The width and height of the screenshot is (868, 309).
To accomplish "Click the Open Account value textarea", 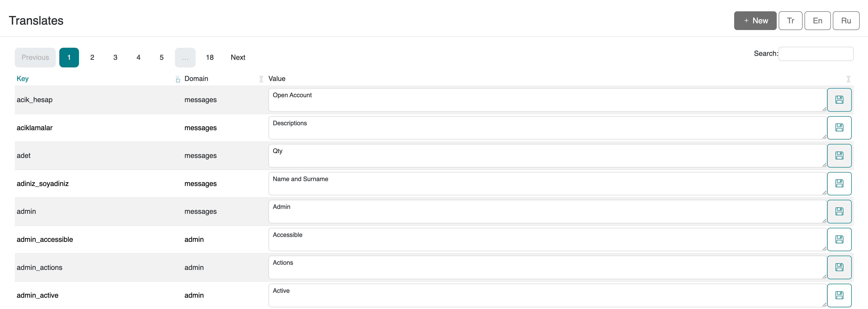I will 546,100.
